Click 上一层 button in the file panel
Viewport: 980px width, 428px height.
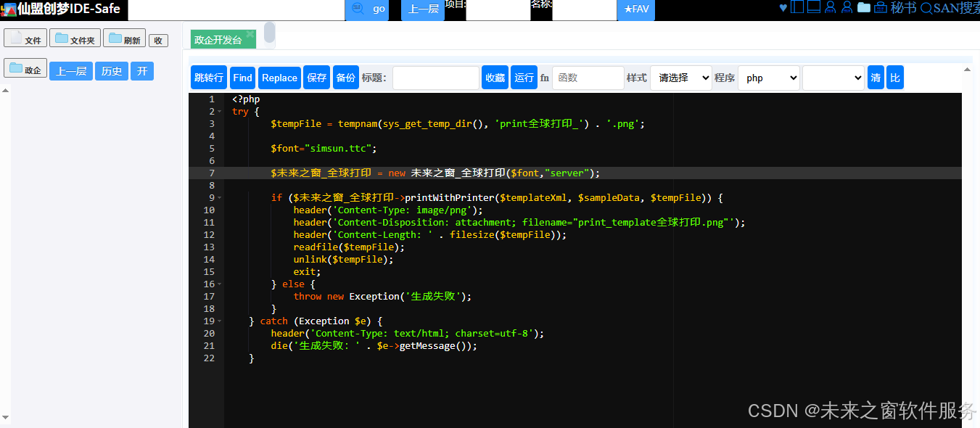(71, 70)
